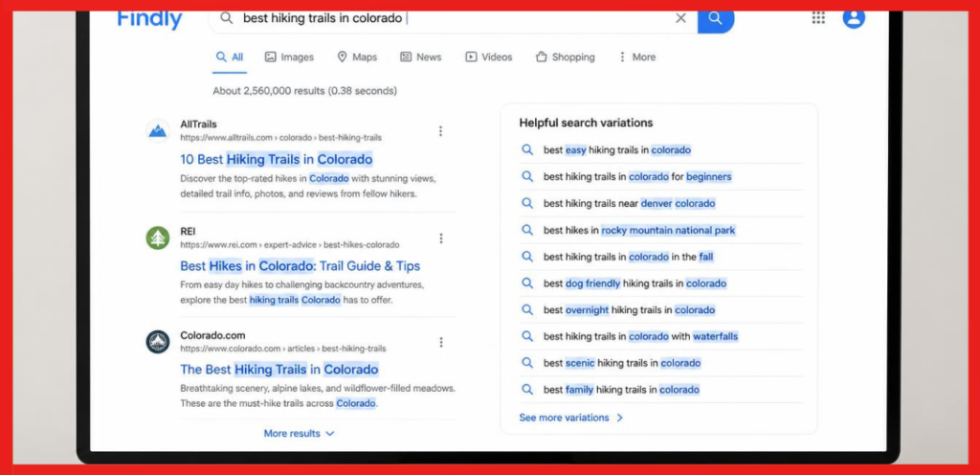The width and height of the screenshot is (980, 475).
Task: Expand See more variations
Action: (571, 418)
